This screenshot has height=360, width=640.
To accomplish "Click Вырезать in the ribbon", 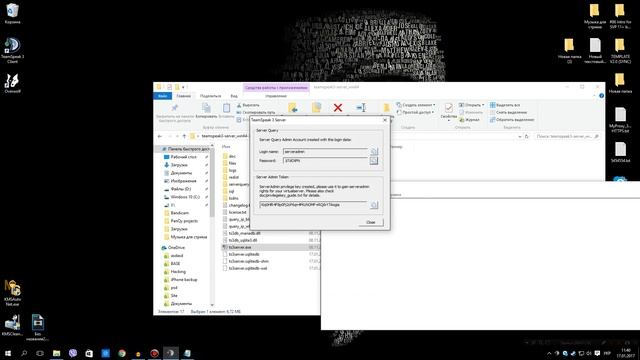I will pos(248,105).
